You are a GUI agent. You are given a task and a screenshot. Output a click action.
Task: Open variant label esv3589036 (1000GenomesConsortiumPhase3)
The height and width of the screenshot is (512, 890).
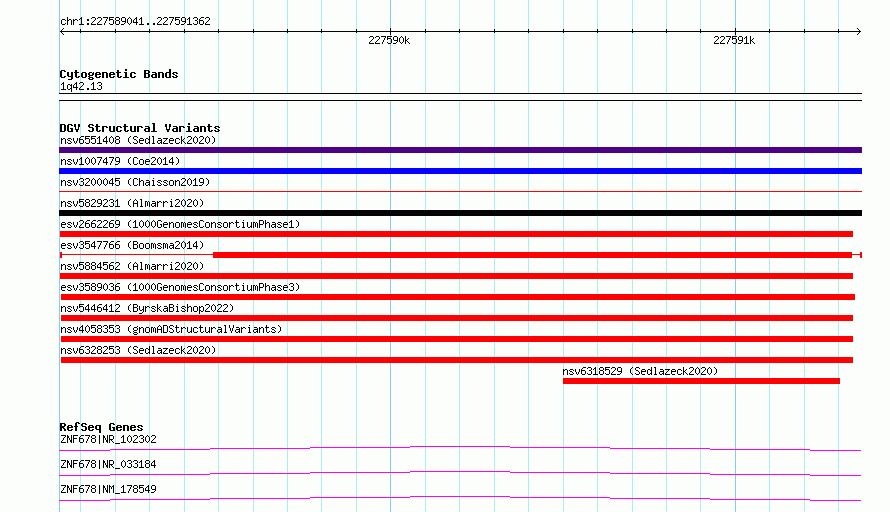pyautogui.click(x=180, y=287)
